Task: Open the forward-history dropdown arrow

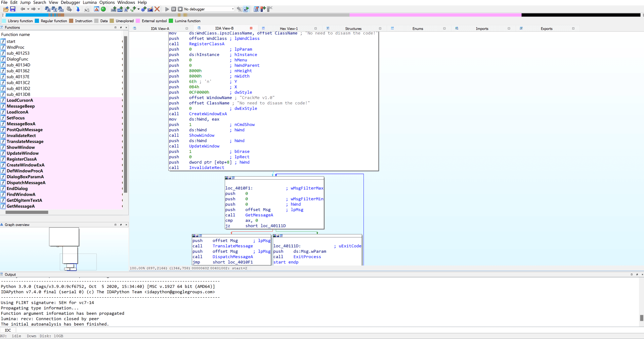Action: [39, 9]
